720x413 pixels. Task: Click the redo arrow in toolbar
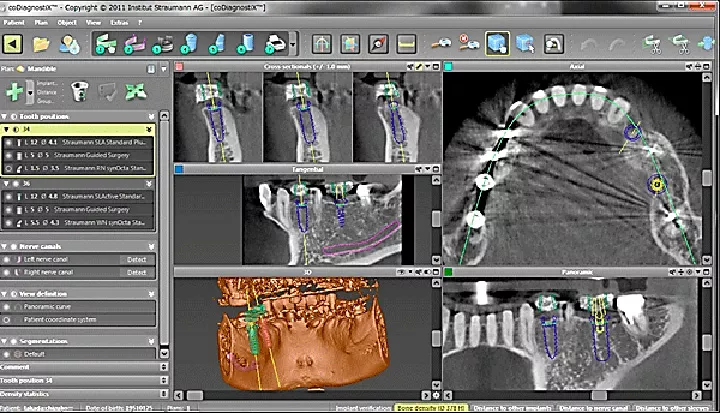tap(617, 45)
